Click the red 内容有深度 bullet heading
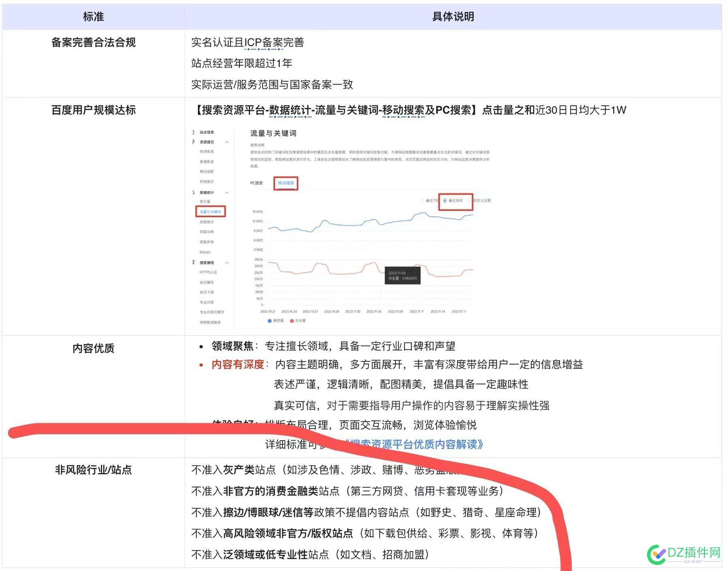728x571 pixels. tap(238, 365)
